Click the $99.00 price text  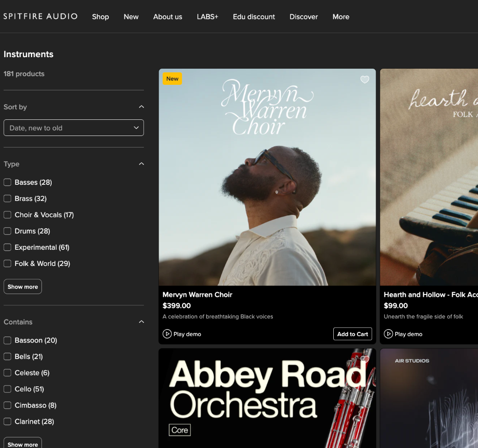click(395, 306)
